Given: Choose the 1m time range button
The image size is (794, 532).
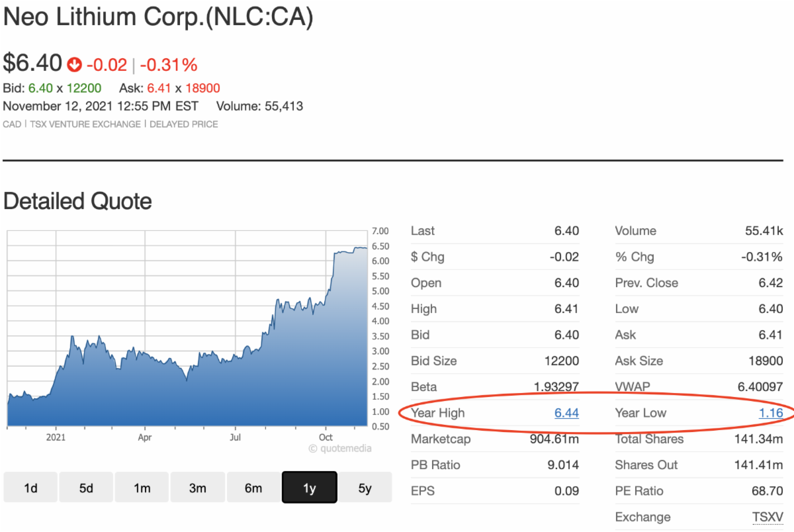Looking at the screenshot, I should pyautogui.click(x=142, y=488).
